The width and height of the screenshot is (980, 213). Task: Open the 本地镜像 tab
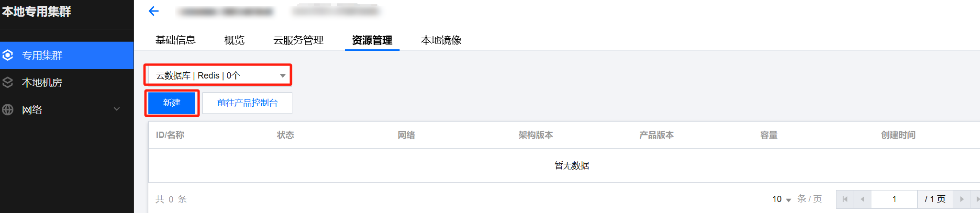441,40
